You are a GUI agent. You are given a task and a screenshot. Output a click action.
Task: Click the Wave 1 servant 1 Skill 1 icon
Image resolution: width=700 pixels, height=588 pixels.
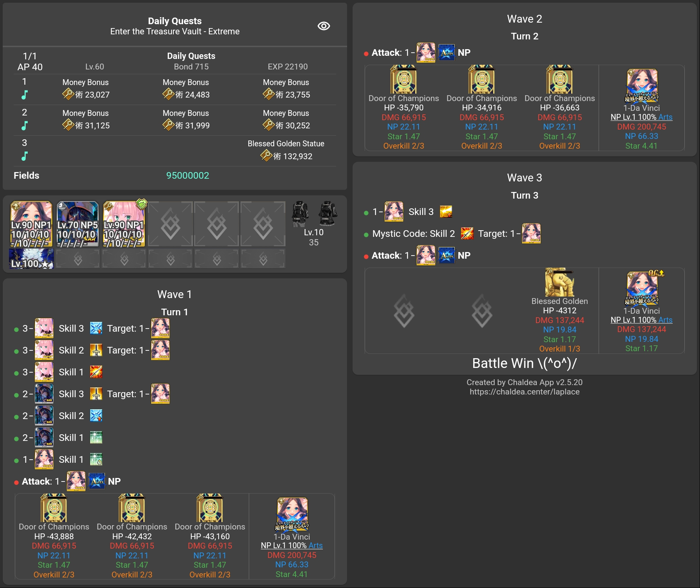(96, 460)
